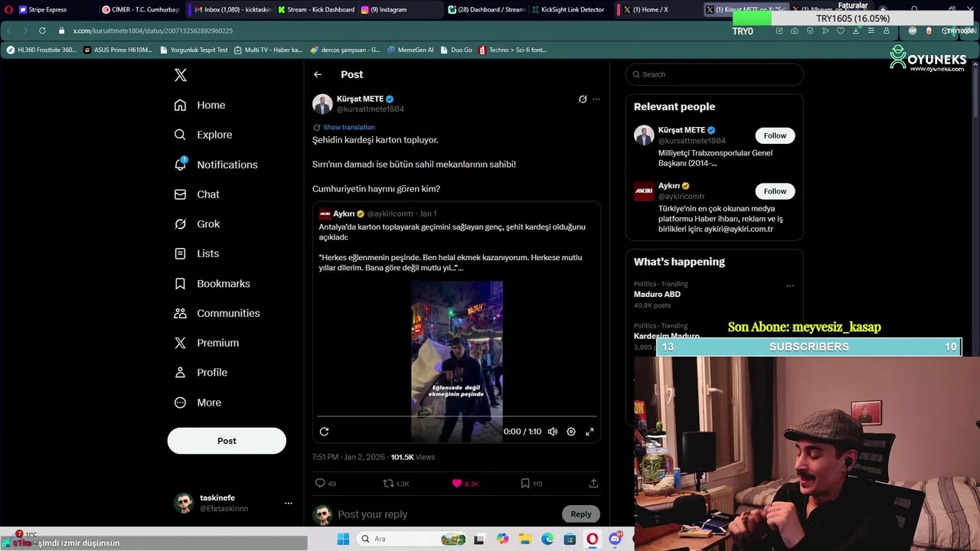The width and height of the screenshot is (980, 551).
Task: Click the taskbar Ara search box
Action: [413, 539]
